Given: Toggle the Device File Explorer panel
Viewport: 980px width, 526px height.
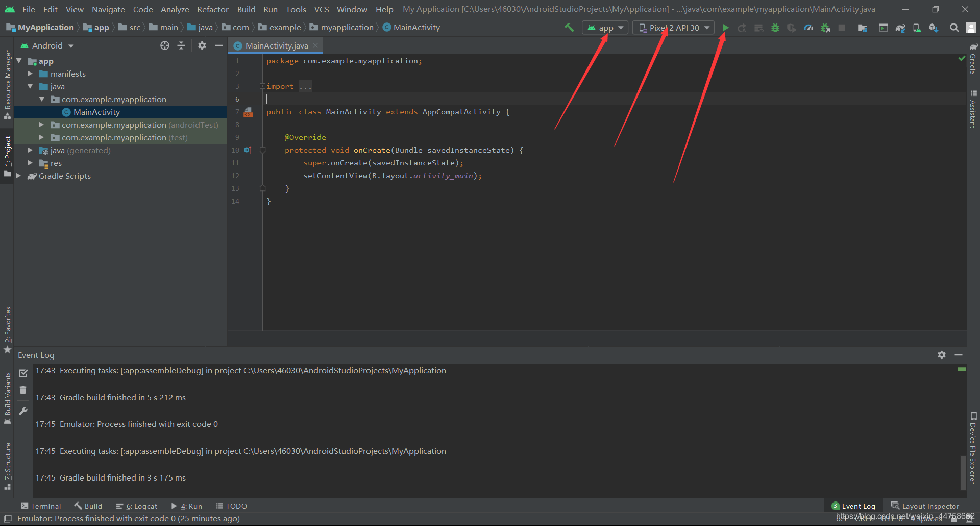Looking at the screenshot, I should [x=973, y=447].
